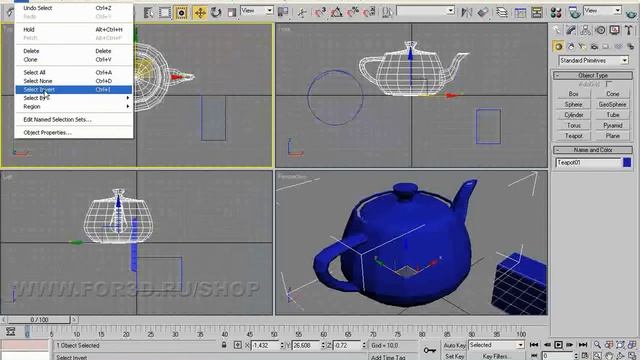Screen dimensions: 640x360
Task: Choose Select All in the menu
Action: (73, 72)
